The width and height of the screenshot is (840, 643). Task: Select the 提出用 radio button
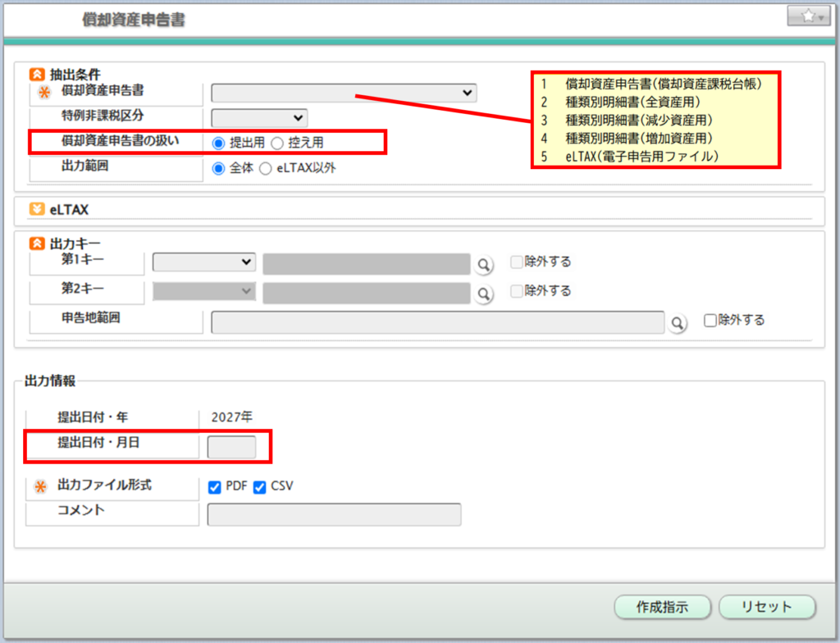(x=218, y=143)
